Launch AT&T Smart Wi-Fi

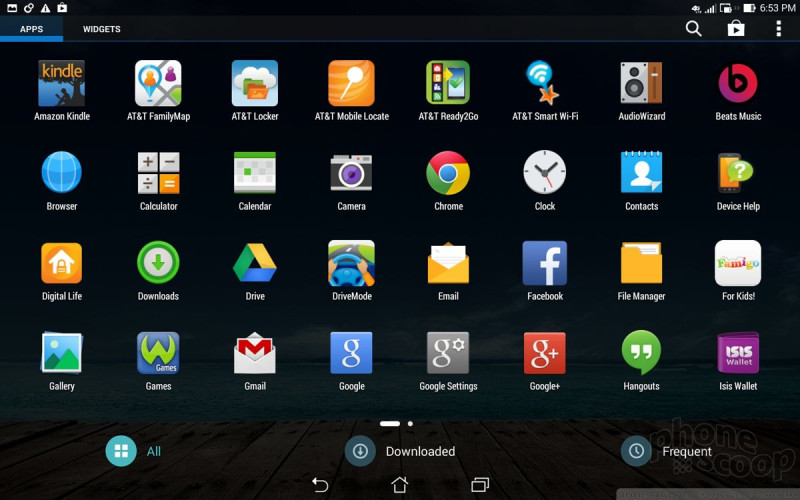pyautogui.click(x=545, y=83)
